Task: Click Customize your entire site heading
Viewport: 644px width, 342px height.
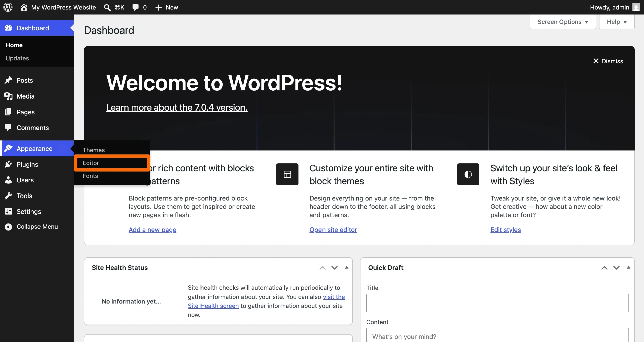Action: (371, 174)
